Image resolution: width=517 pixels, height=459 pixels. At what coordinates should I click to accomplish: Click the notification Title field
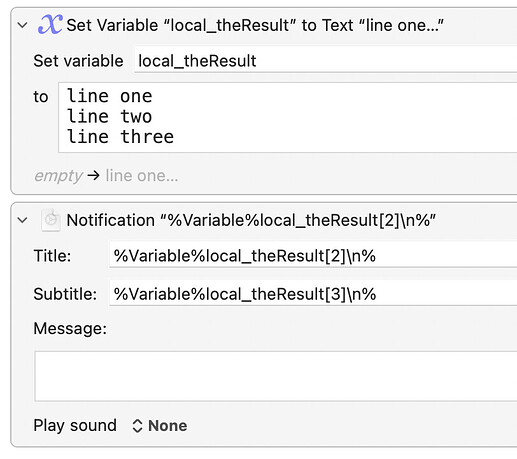pyautogui.click(x=313, y=256)
